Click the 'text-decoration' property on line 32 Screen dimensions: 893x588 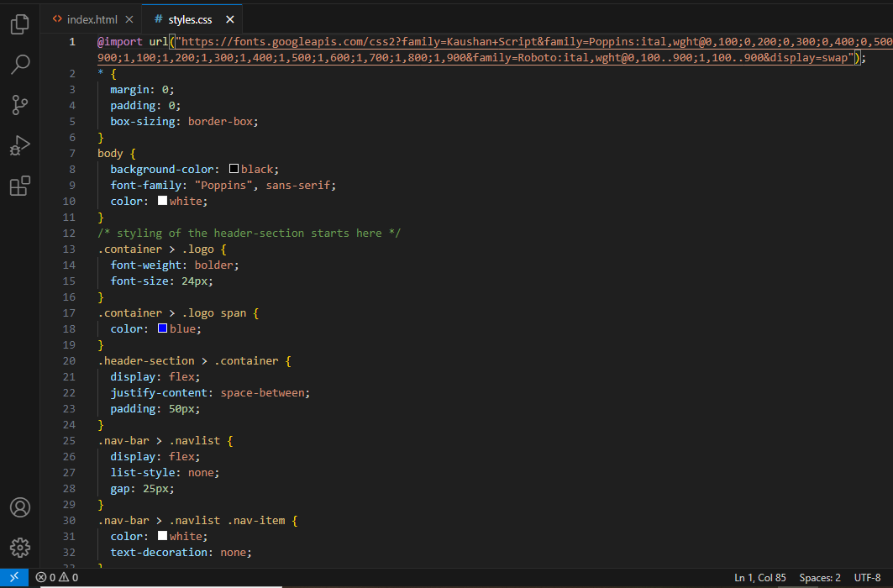tap(159, 552)
